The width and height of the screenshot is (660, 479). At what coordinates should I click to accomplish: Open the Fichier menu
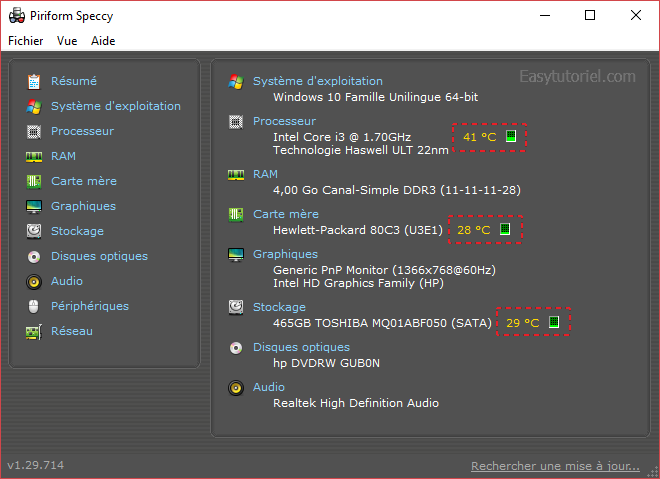point(26,41)
